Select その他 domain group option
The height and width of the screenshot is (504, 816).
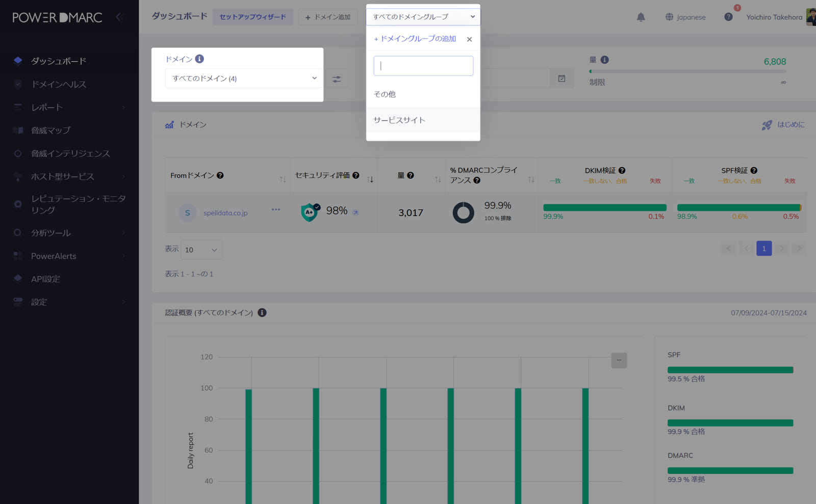click(423, 94)
